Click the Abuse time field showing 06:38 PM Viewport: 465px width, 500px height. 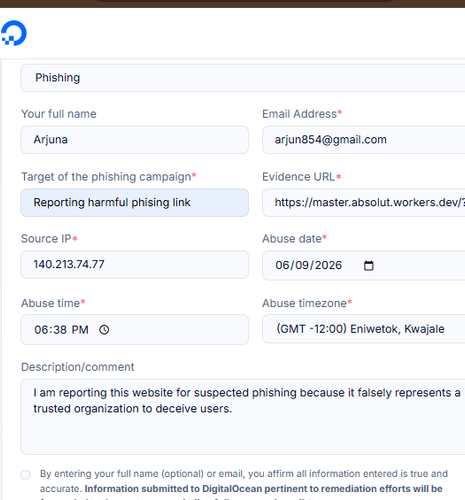point(135,330)
